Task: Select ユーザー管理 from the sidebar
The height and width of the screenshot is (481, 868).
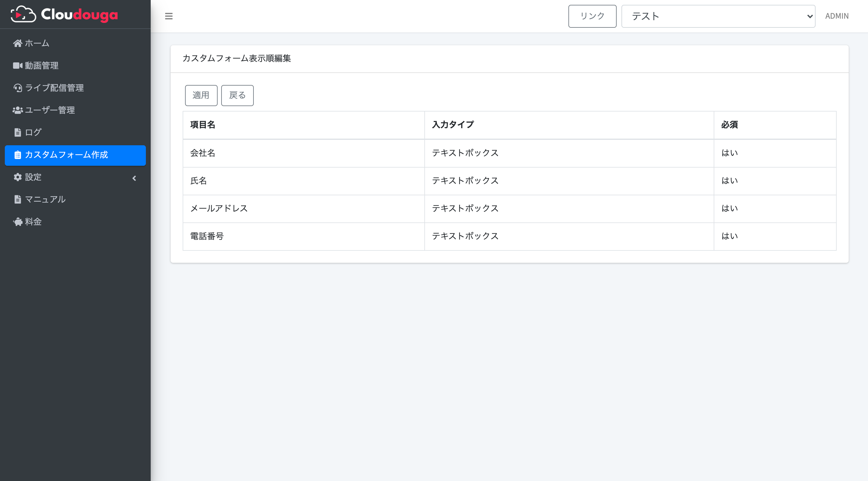Action: point(75,110)
